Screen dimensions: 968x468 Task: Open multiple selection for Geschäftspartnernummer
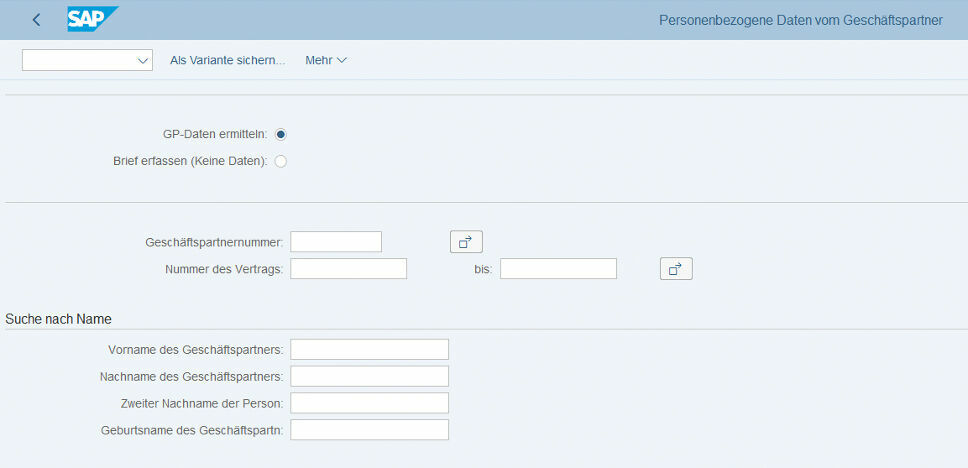[x=466, y=241]
